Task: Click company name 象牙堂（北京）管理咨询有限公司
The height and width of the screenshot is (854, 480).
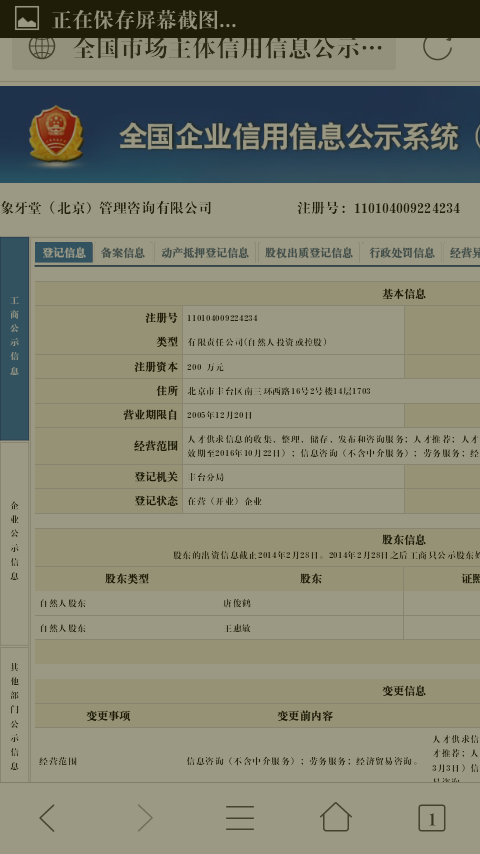Action: coord(106,208)
